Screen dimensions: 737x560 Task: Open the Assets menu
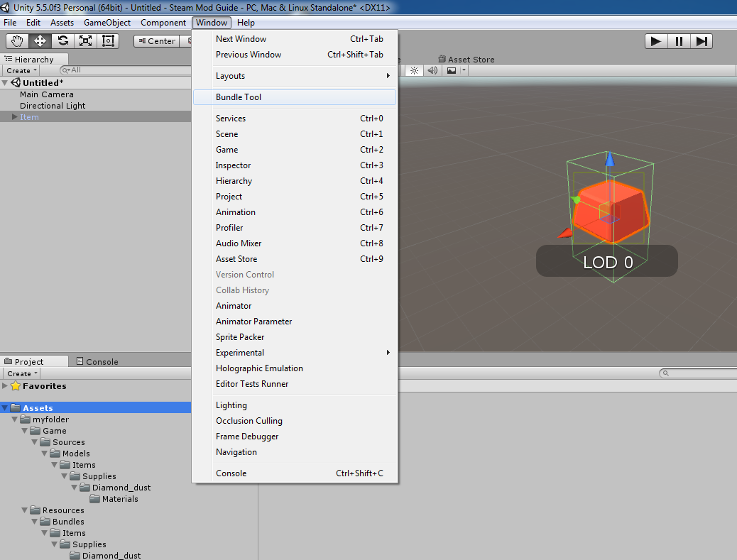click(x=62, y=23)
